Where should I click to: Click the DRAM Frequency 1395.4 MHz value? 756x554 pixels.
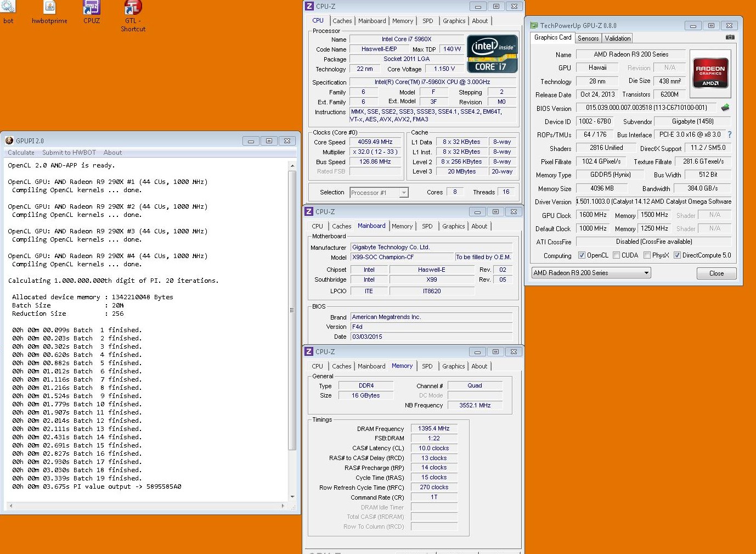433,428
